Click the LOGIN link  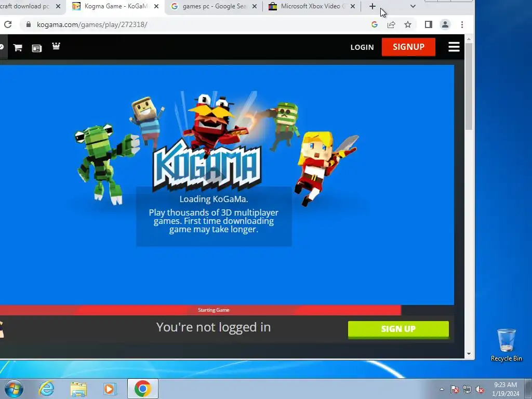click(x=362, y=47)
